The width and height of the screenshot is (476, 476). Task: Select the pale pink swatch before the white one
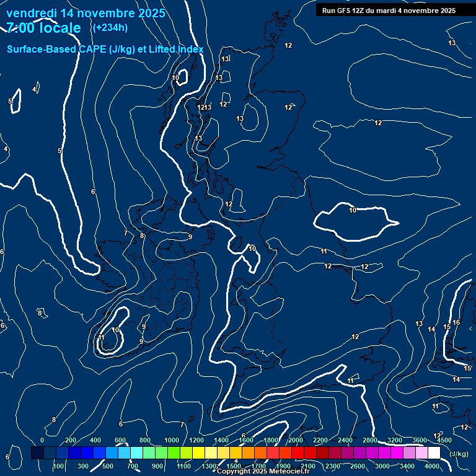pos(421,452)
